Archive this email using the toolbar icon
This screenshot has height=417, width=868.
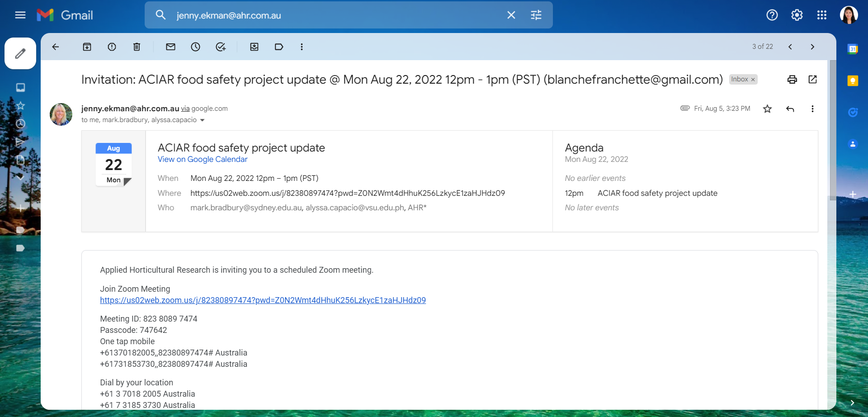coord(87,47)
